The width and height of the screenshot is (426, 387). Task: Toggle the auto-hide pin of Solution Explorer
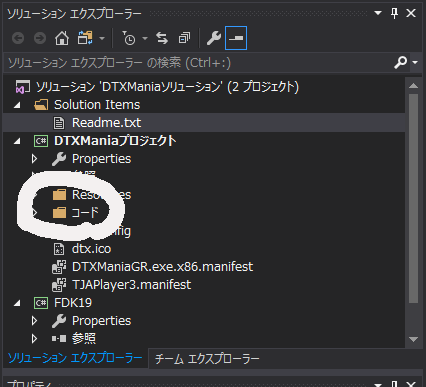pyautogui.click(x=394, y=13)
